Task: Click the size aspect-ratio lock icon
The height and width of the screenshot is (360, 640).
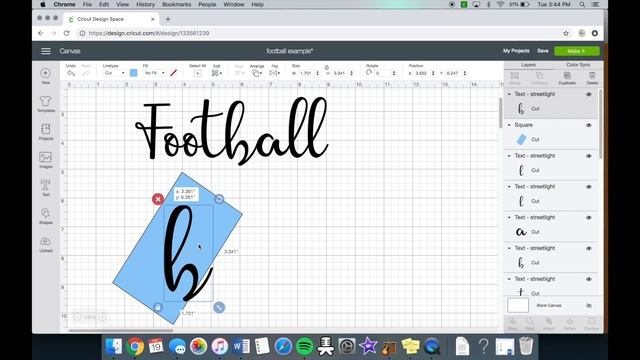Action: click(x=327, y=67)
